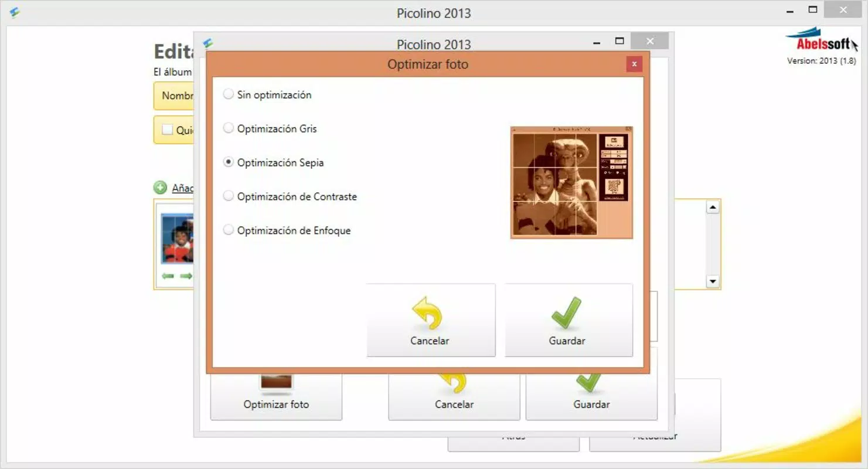Click the album list scrollbar up arrow
The width and height of the screenshot is (868, 469).
point(713,207)
